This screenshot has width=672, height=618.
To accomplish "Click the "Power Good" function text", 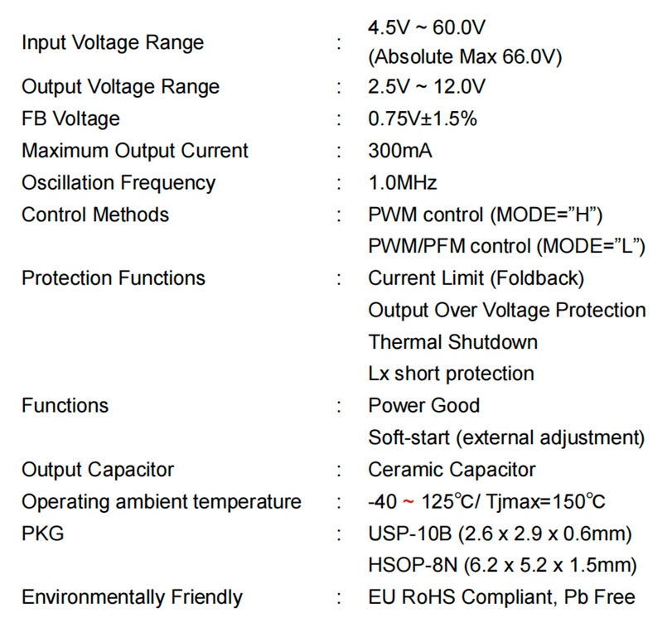I will coord(424,405).
